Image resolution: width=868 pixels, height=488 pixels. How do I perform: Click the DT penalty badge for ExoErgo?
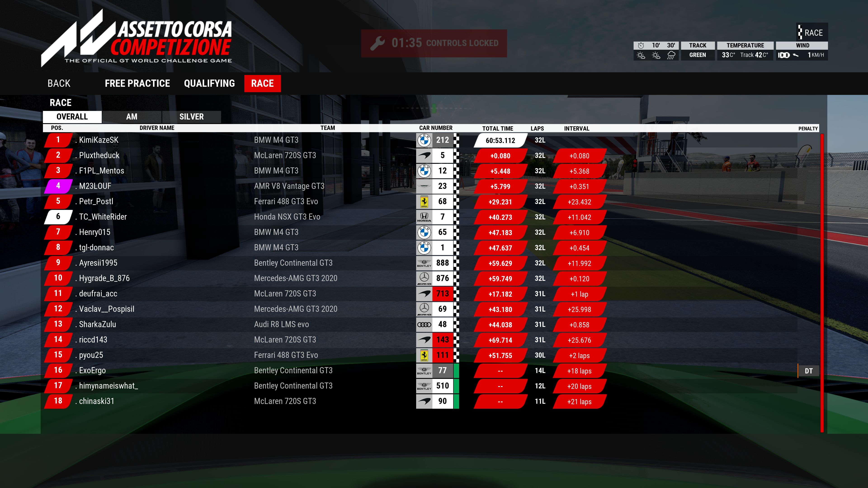[808, 371]
